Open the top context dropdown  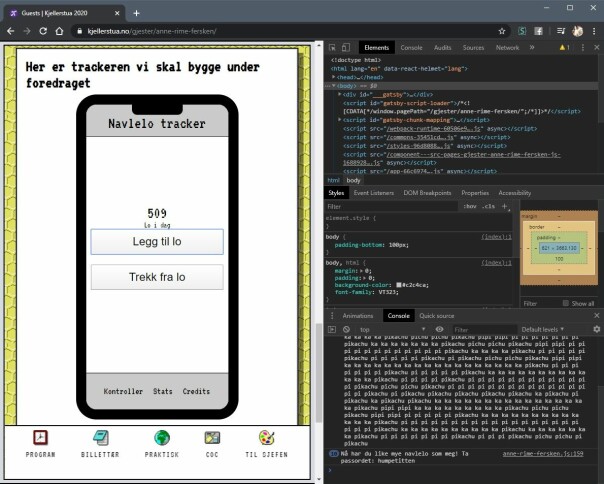pos(392,329)
